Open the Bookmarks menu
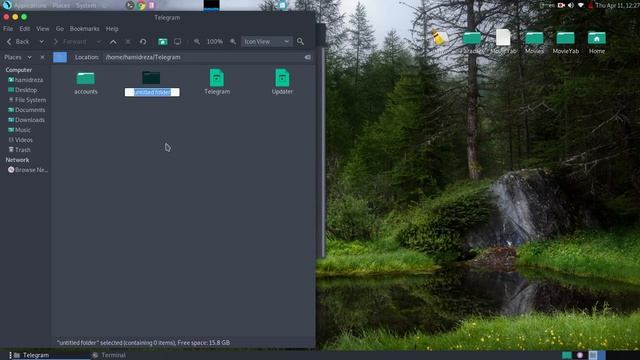 coord(84,29)
